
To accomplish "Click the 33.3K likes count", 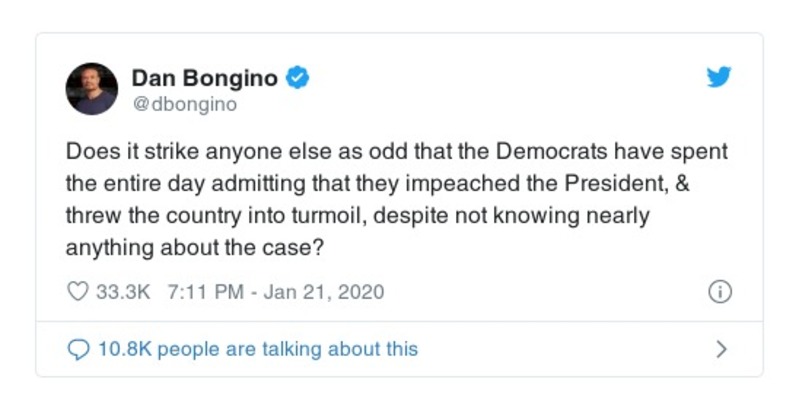I will click(122, 292).
